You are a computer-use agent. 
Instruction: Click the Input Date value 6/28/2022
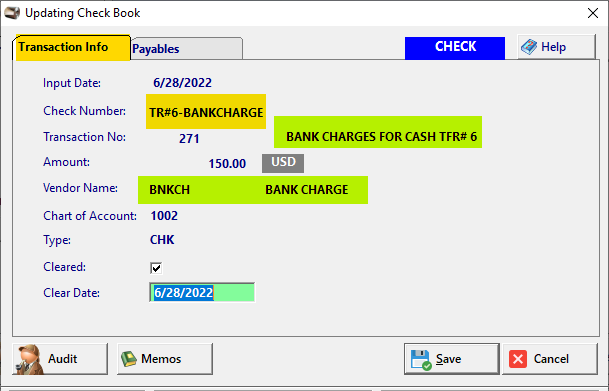coord(182,83)
